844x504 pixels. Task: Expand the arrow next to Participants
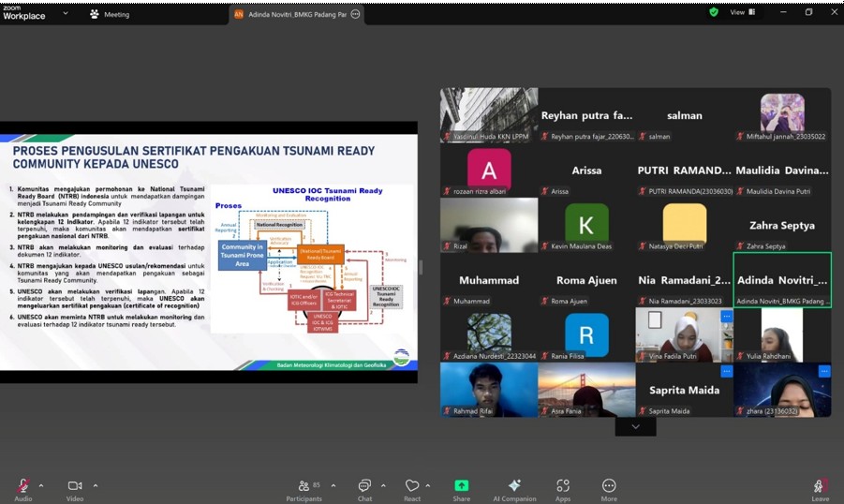(333, 485)
